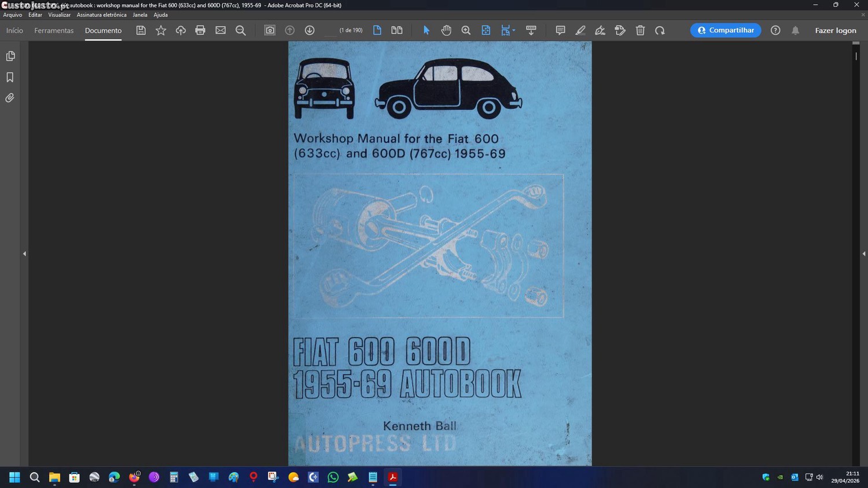Go to next page arrow
The height and width of the screenshot is (488, 868).
310,31
